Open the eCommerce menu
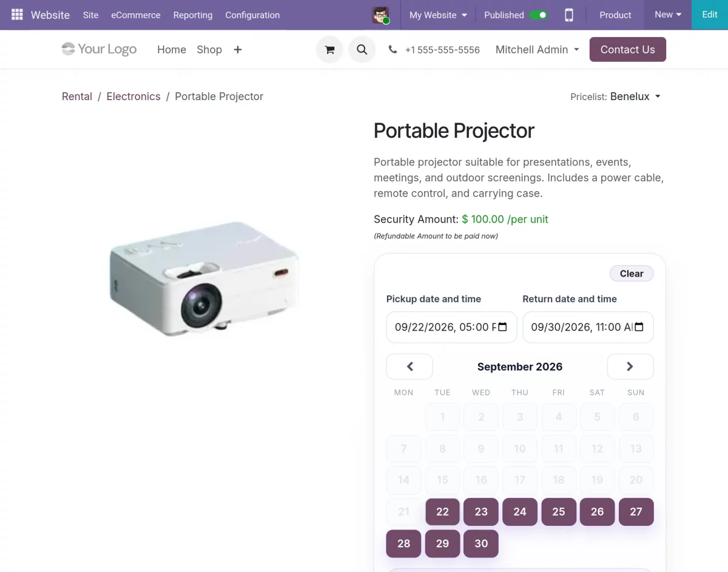Viewport: 728px width, 572px height. tap(136, 15)
